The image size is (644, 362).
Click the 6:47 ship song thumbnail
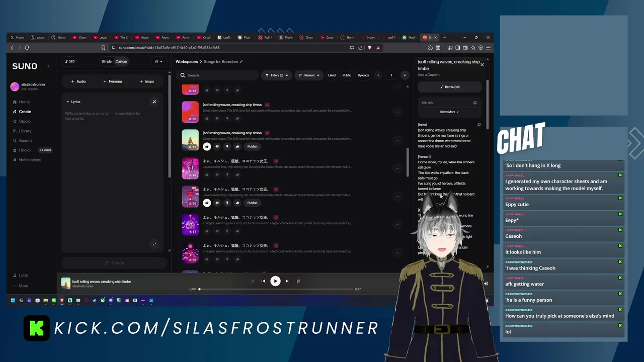pyautogui.click(x=190, y=140)
